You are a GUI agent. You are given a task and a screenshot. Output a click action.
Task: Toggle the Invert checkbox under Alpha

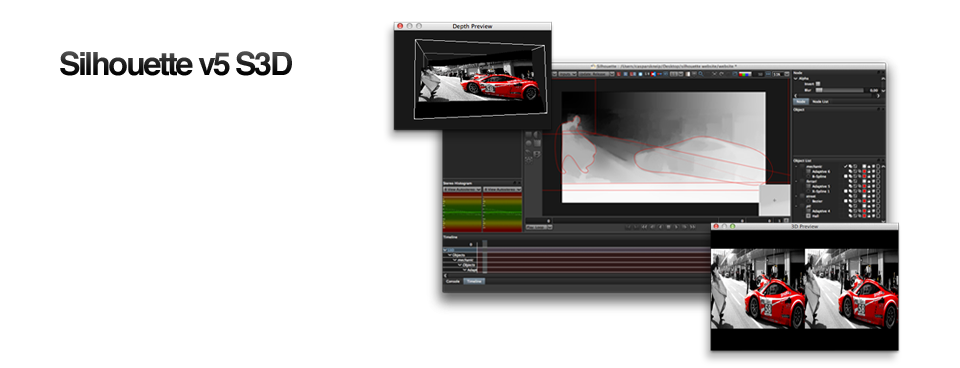pos(818,84)
